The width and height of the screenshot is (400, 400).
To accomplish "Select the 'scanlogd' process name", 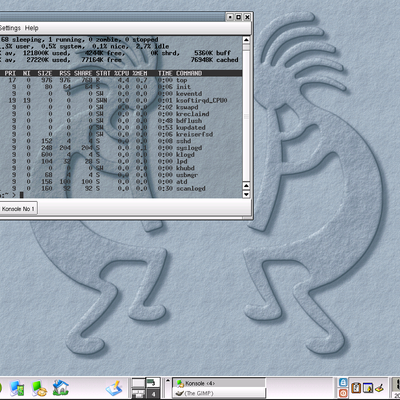I will click(x=191, y=189).
